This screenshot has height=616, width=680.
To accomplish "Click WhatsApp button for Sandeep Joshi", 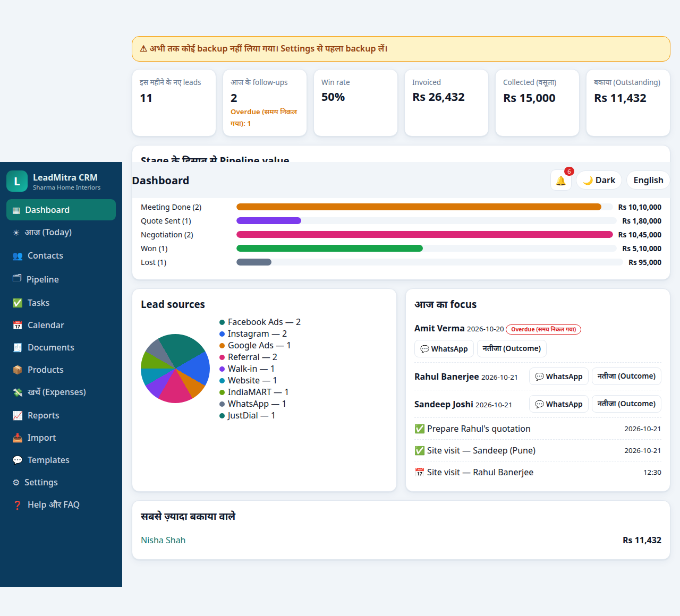I will [x=558, y=404].
